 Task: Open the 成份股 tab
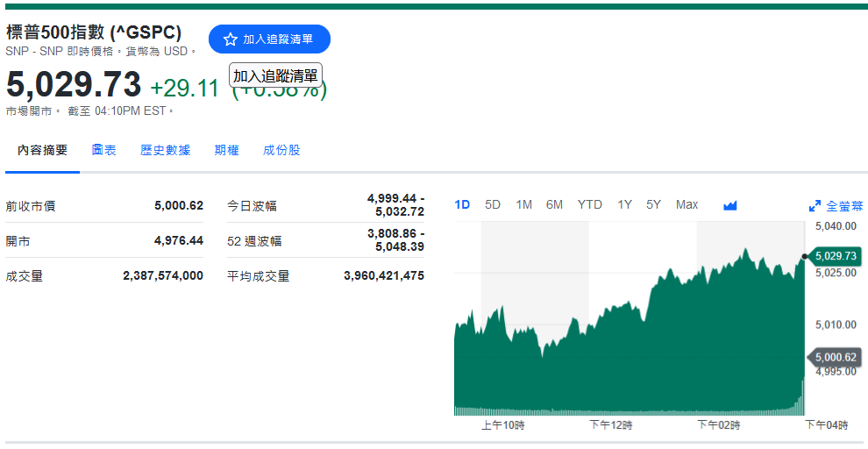coord(281,150)
